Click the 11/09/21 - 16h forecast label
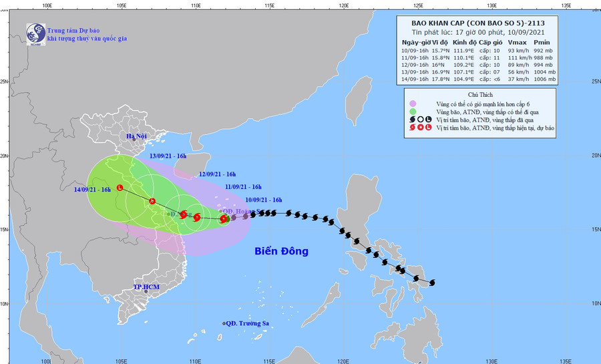Screen dimensions: 601x364 click(x=243, y=187)
